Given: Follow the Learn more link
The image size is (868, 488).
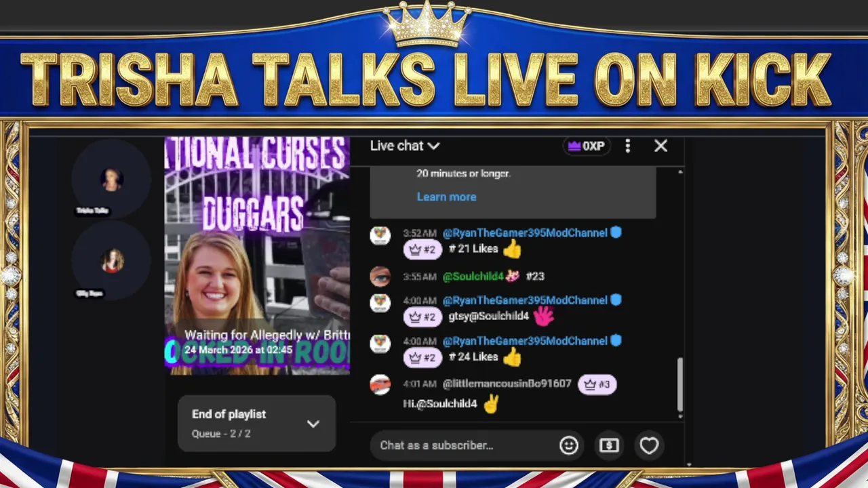Looking at the screenshot, I should point(446,197).
